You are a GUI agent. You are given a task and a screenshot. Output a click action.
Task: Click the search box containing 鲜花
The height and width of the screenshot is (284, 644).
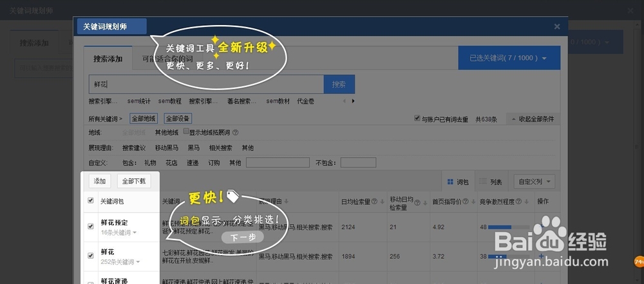click(x=206, y=84)
